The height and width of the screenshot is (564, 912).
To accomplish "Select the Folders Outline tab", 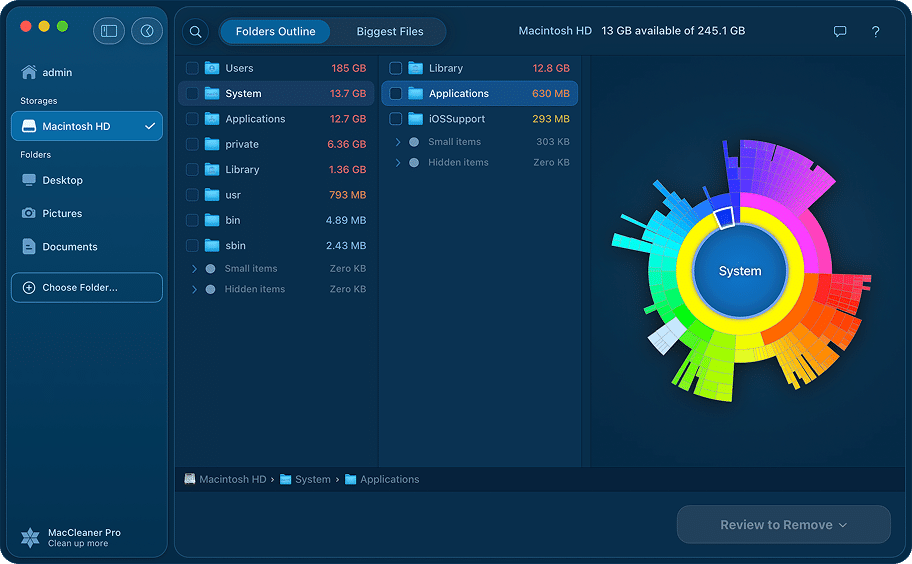I will 275,32.
